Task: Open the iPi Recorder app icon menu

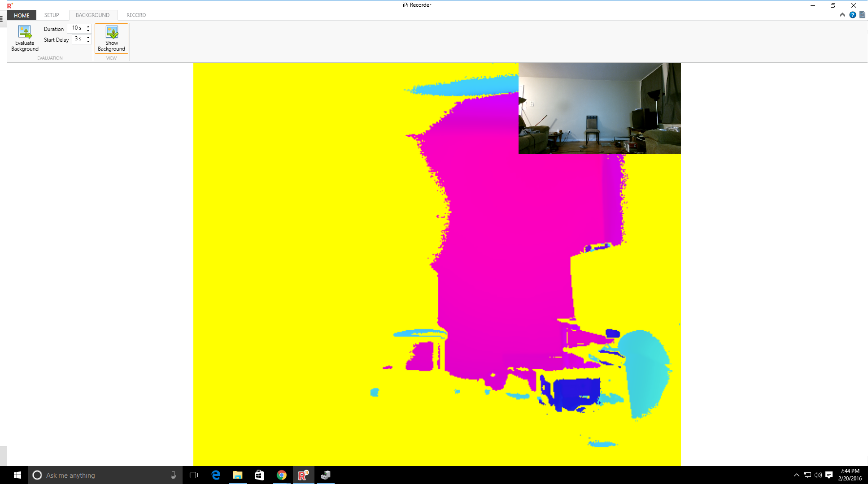Action: [10, 5]
